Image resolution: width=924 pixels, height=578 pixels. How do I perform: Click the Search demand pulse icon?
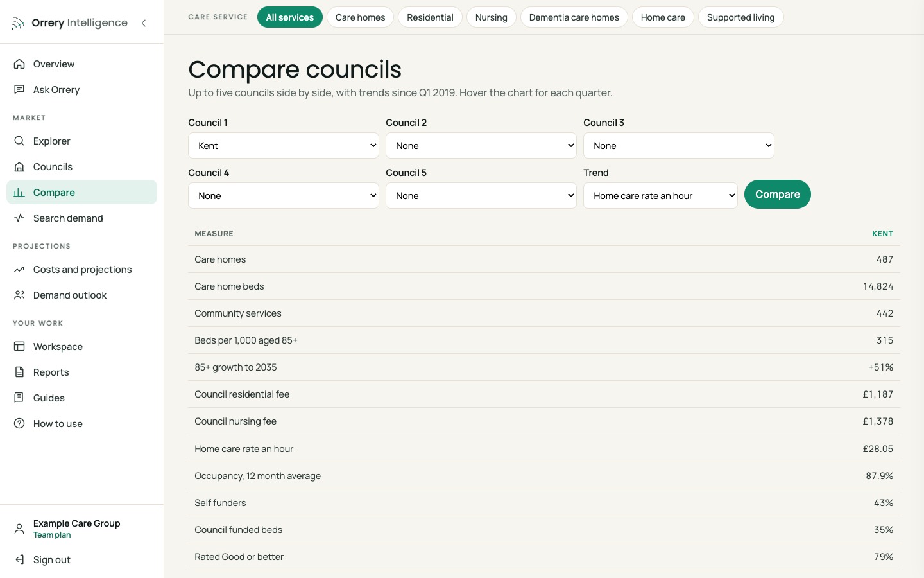[x=19, y=218]
